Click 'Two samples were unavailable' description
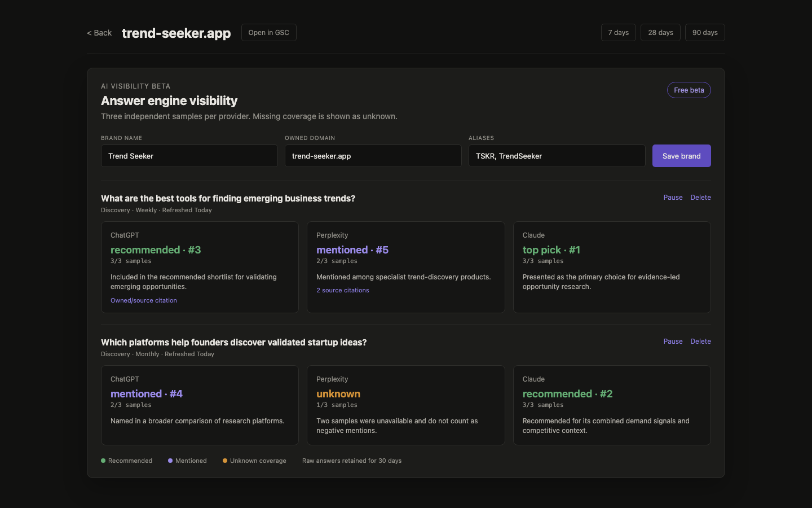This screenshot has height=508, width=812. [x=397, y=426]
